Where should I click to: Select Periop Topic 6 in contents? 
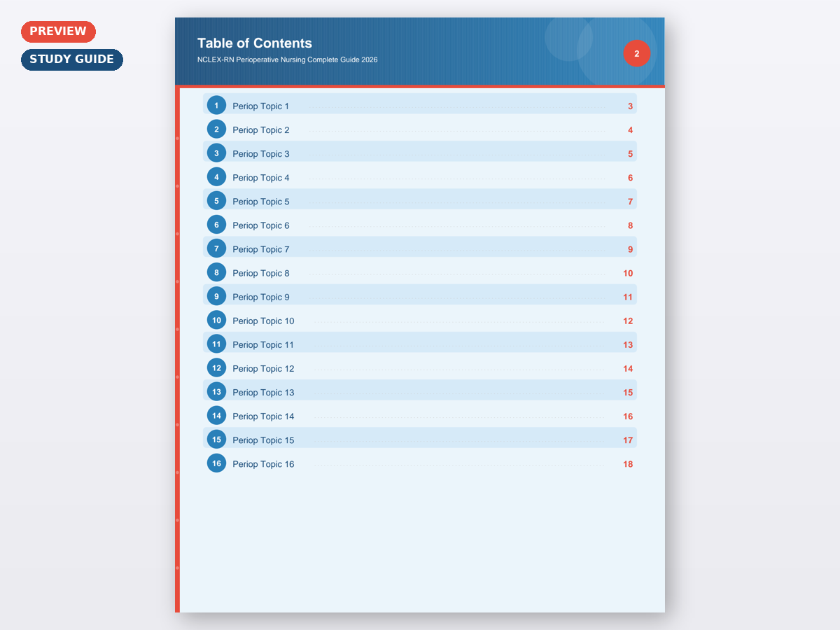point(260,225)
